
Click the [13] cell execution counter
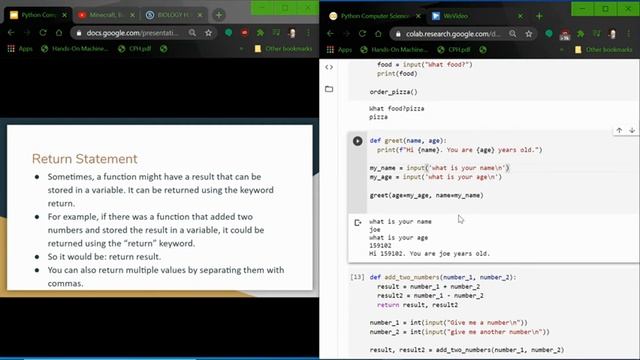(x=357, y=277)
